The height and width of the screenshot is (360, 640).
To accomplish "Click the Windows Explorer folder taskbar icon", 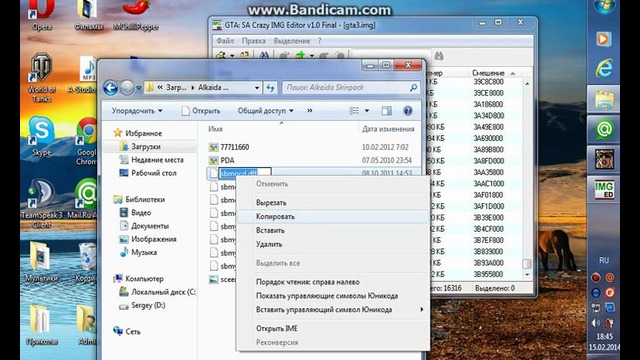I will tap(604, 99).
